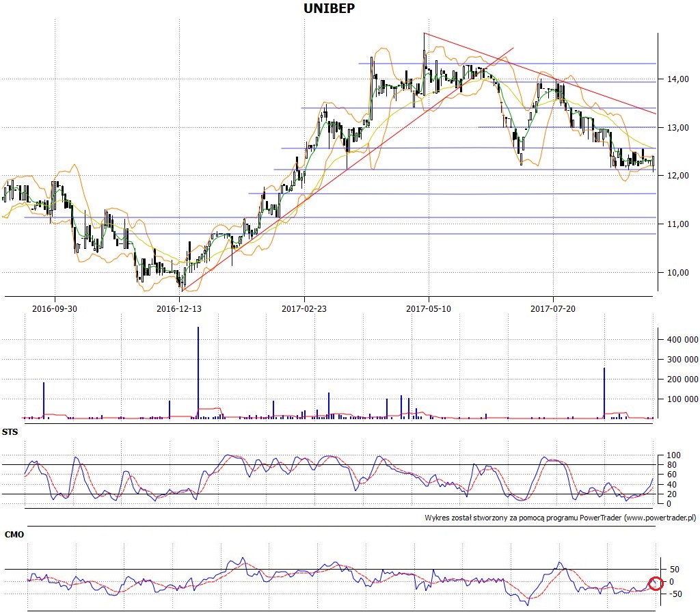Select the CMO 50 scale value
Image resolution: width=700 pixels, height=612 pixels.
click(x=675, y=570)
